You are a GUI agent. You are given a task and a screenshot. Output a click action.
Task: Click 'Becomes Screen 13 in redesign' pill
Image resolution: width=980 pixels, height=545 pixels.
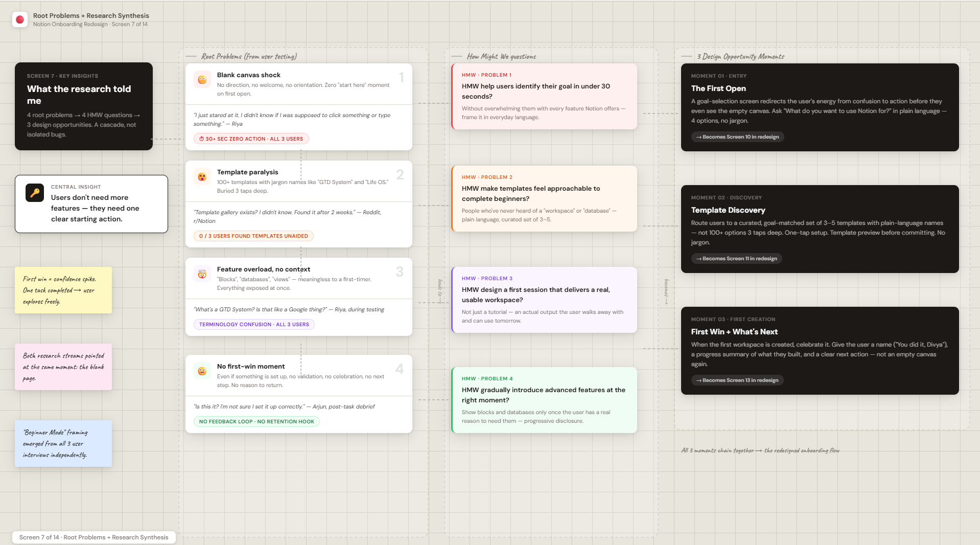pyautogui.click(x=737, y=380)
